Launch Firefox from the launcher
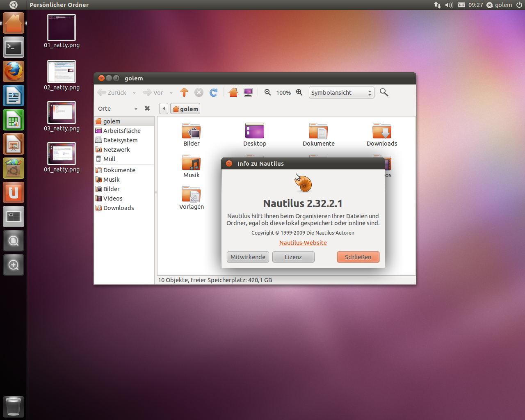This screenshot has width=525, height=420. pyautogui.click(x=13, y=71)
